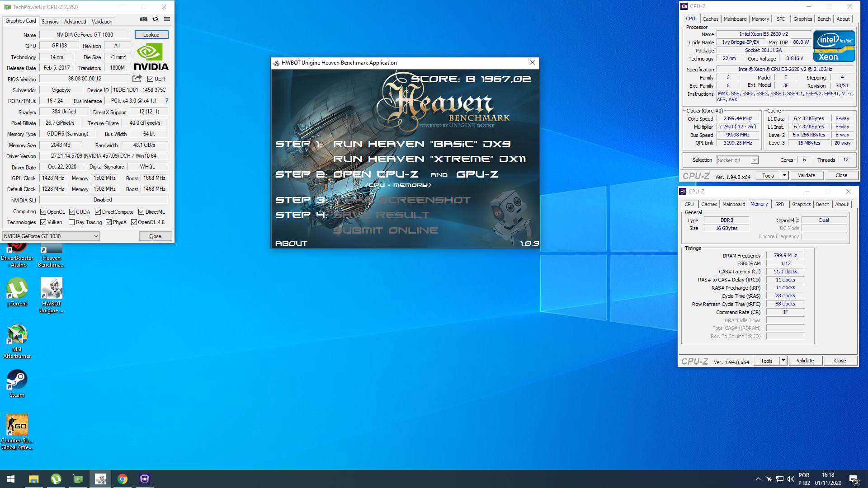Show hidden tray icons chevron
The image size is (868, 488).
pos(758,479)
